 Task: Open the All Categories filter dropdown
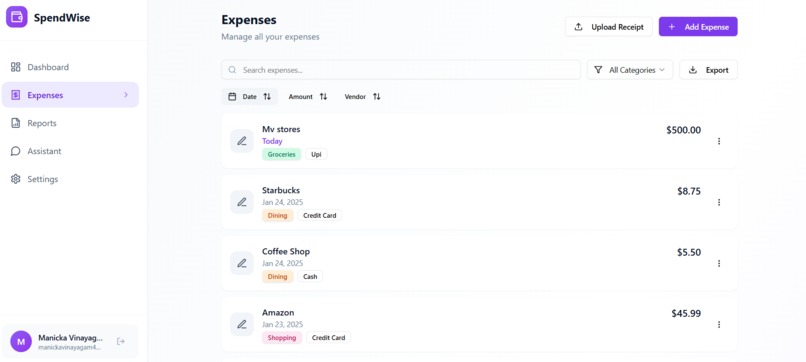coord(630,70)
